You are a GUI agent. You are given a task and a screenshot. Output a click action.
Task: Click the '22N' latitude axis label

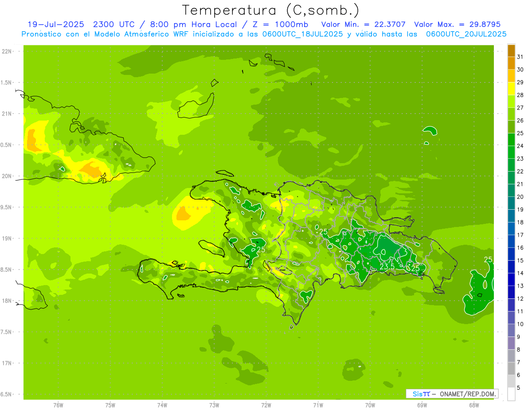7,51
